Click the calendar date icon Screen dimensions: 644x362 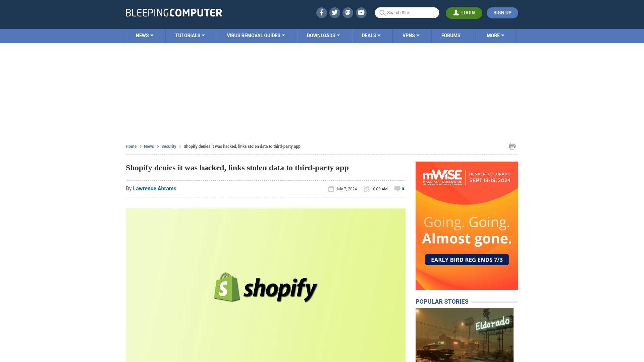331,189
